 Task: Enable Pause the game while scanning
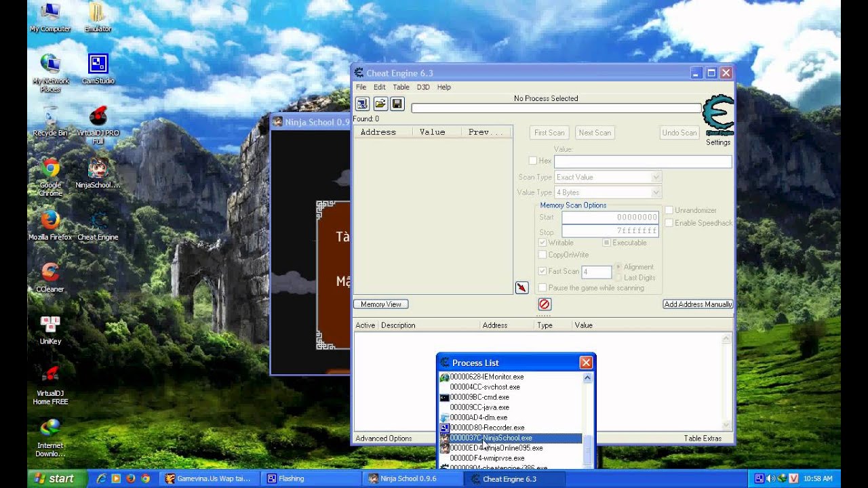[x=542, y=288]
